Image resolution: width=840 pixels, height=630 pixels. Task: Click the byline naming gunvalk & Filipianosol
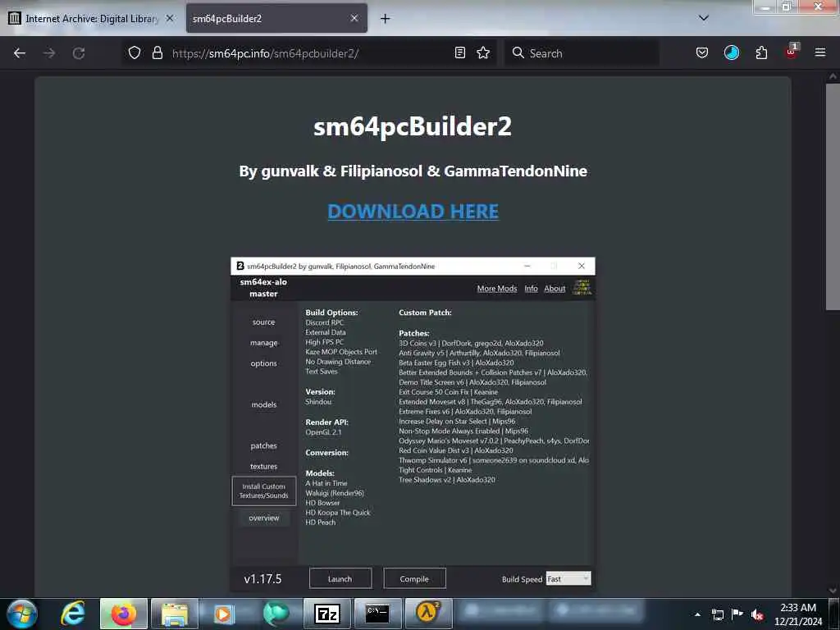coord(413,171)
